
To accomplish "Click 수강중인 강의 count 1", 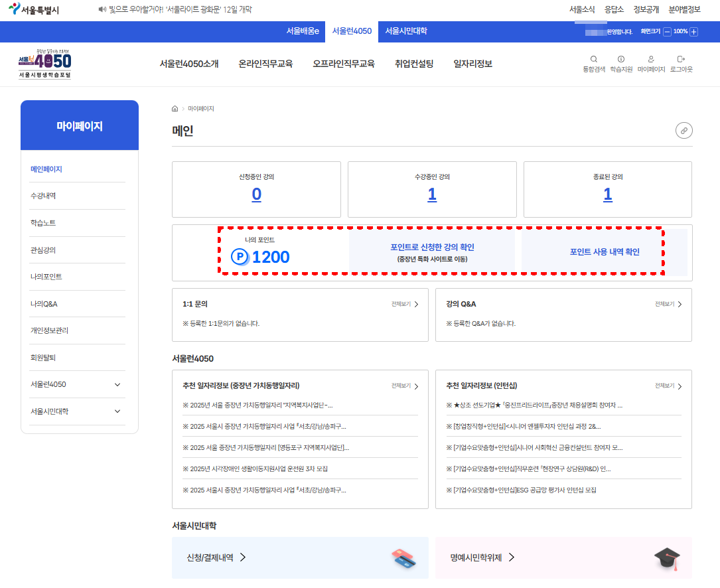I will click(x=432, y=194).
